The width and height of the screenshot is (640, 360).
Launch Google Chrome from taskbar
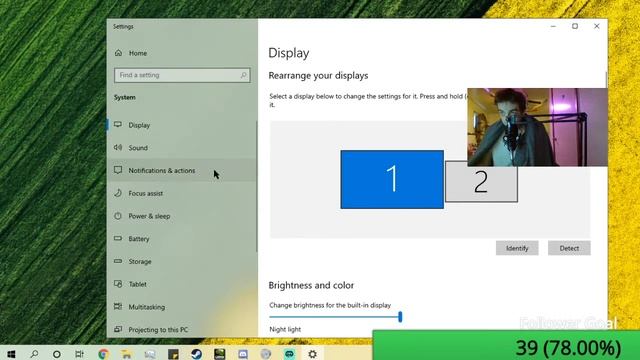103,354
